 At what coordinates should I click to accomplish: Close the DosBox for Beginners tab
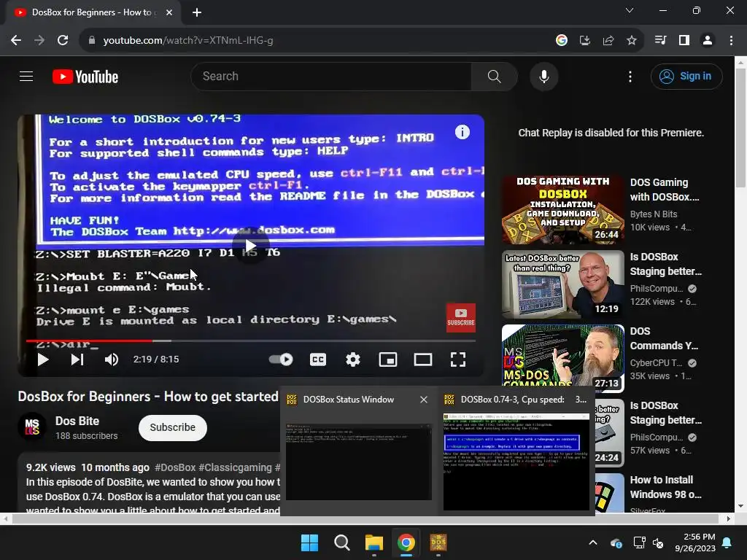pyautogui.click(x=169, y=12)
